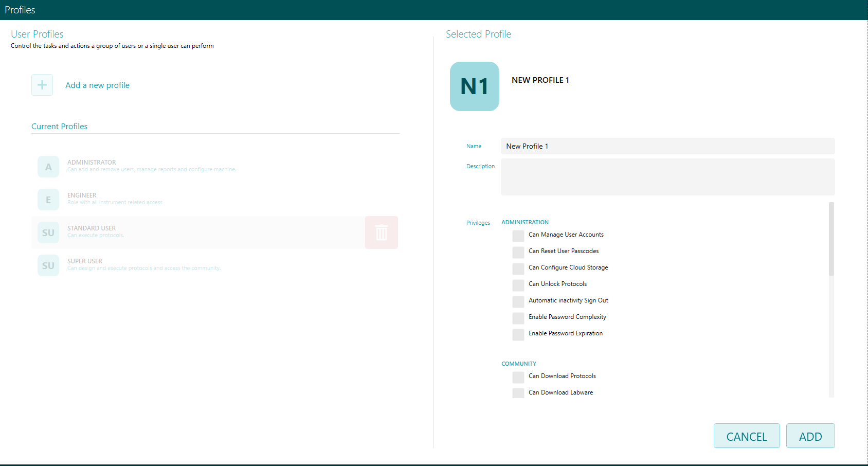Click the trash icon on Standard User

pos(381,232)
